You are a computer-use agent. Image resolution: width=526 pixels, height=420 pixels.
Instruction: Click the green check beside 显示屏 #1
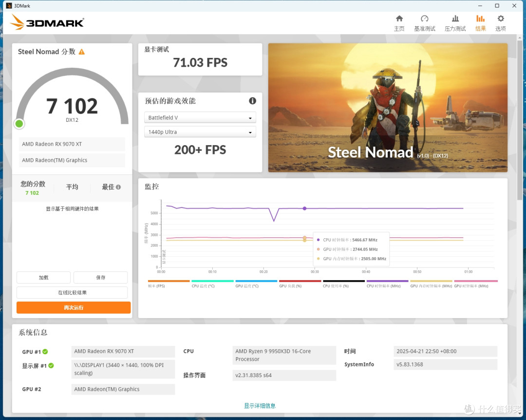coord(51,365)
